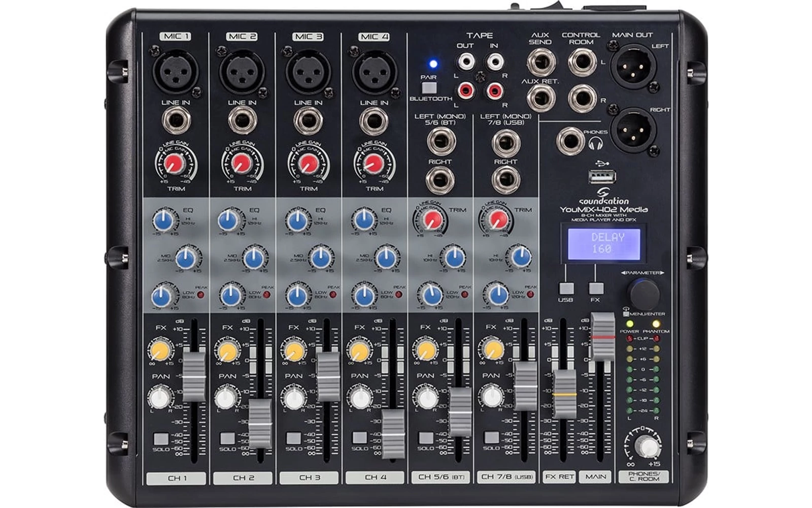Click the PARAMETER menu/enter knob
This screenshot has width=812, height=508.
click(644, 294)
